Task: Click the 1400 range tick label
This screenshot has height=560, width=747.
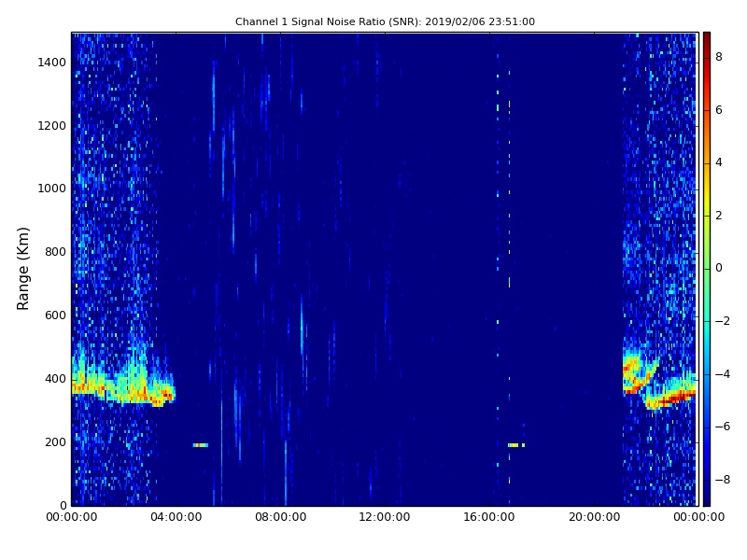Action: pos(52,63)
